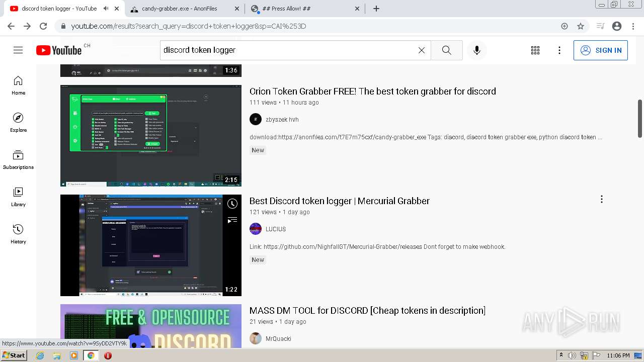Open Library in sidebar
644x362 pixels.
18,197
